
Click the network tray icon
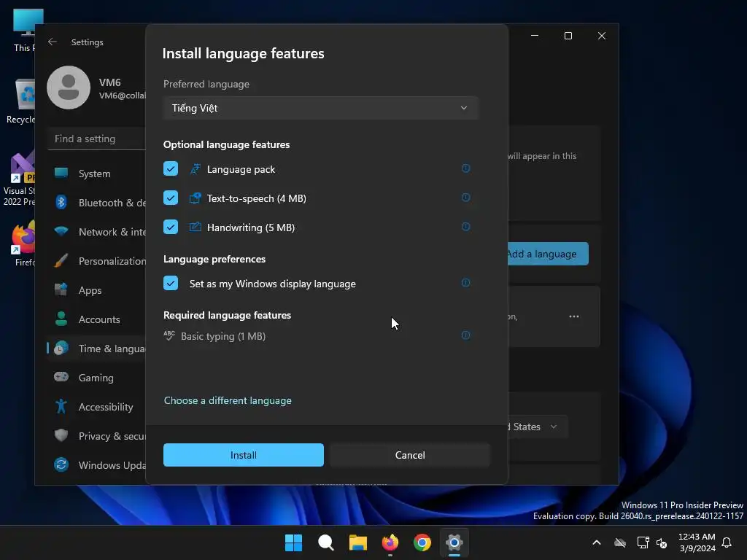(643, 542)
